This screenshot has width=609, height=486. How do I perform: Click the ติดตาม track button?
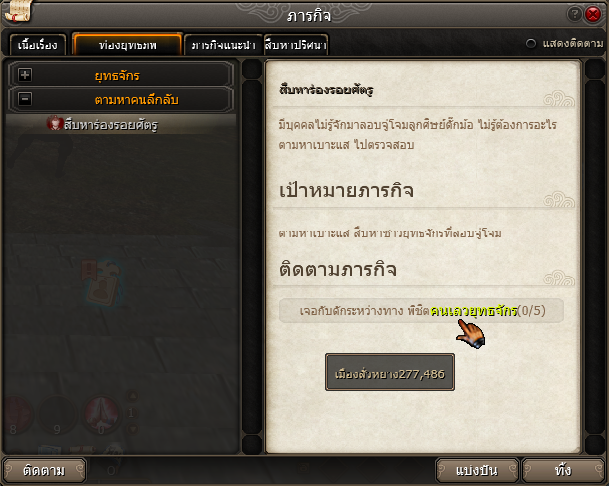[44, 470]
